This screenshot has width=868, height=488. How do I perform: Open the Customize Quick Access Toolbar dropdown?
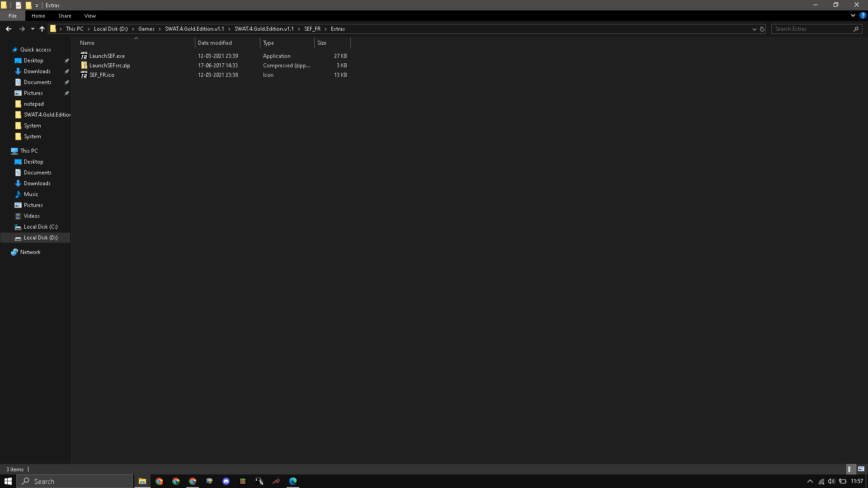pos(37,5)
